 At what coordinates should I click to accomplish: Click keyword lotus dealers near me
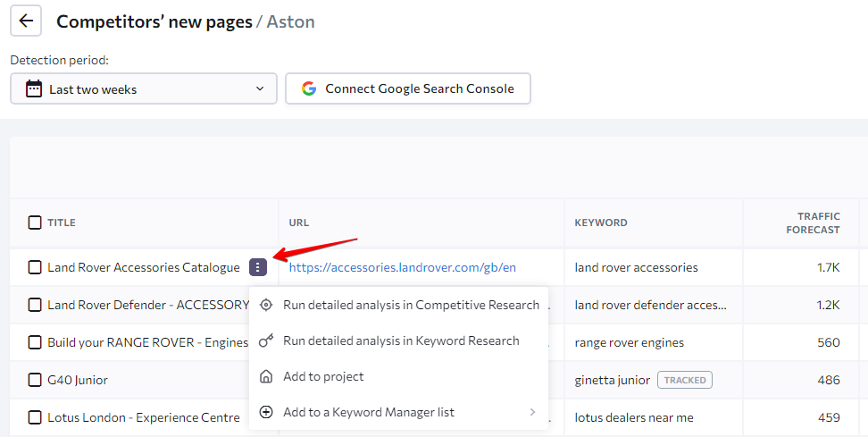pos(634,417)
